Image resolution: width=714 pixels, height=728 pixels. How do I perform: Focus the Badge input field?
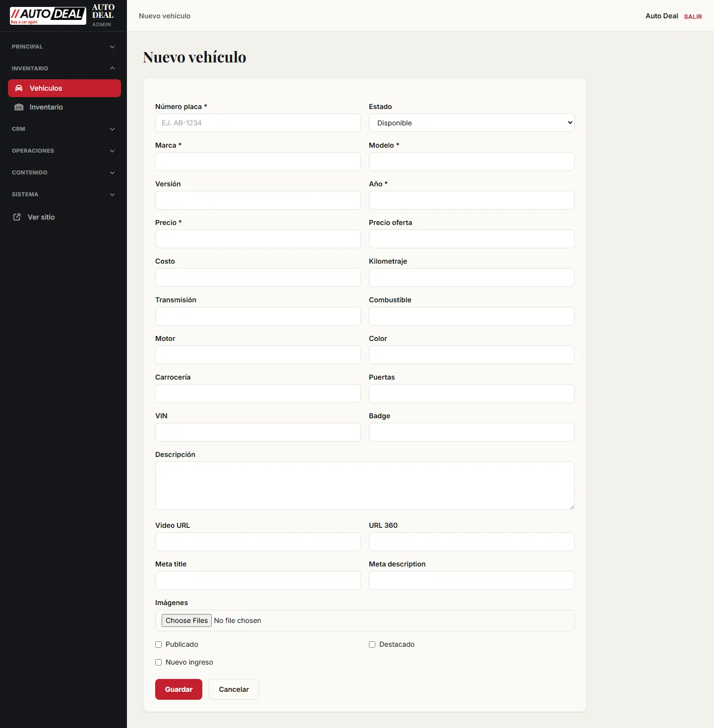click(x=472, y=432)
